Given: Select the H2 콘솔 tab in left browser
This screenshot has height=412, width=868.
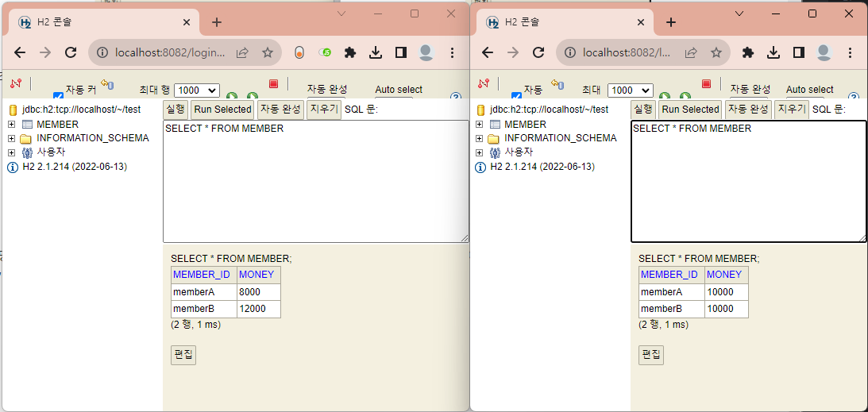Looking at the screenshot, I should coord(105,22).
